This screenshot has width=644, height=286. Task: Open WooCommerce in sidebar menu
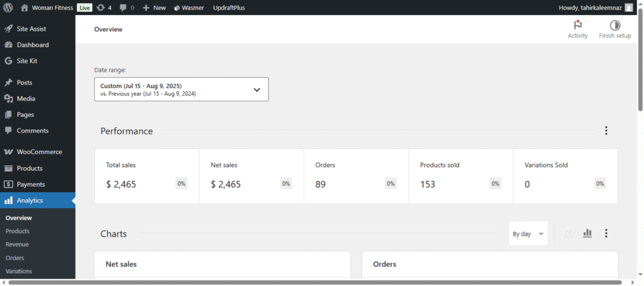point(38,152)
